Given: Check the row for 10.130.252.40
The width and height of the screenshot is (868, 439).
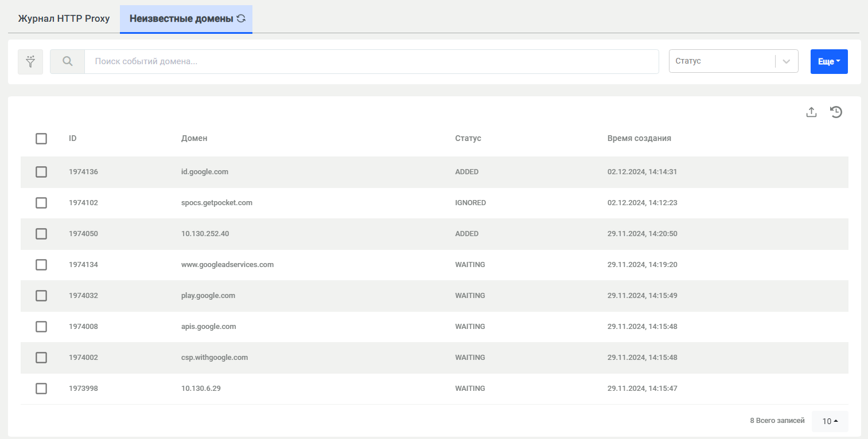Looking at the screenshot, I should [x=41, y=234].
